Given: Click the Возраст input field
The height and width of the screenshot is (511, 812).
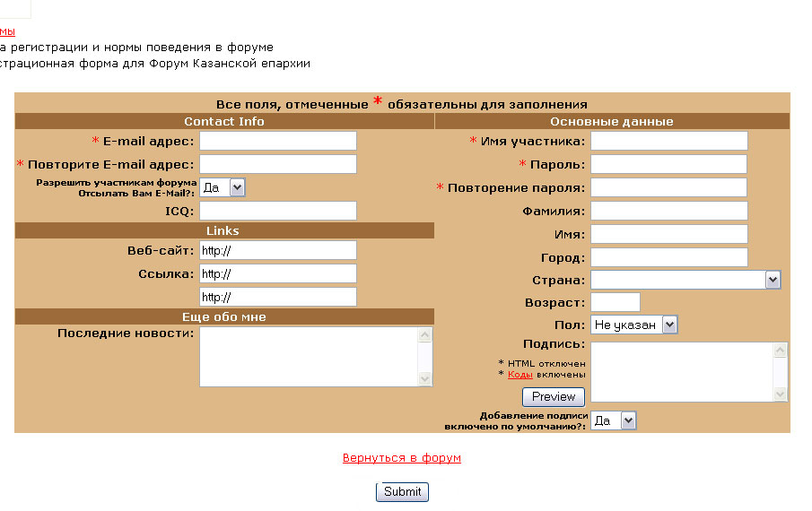Looking at the screenshot, I should 616,302.
